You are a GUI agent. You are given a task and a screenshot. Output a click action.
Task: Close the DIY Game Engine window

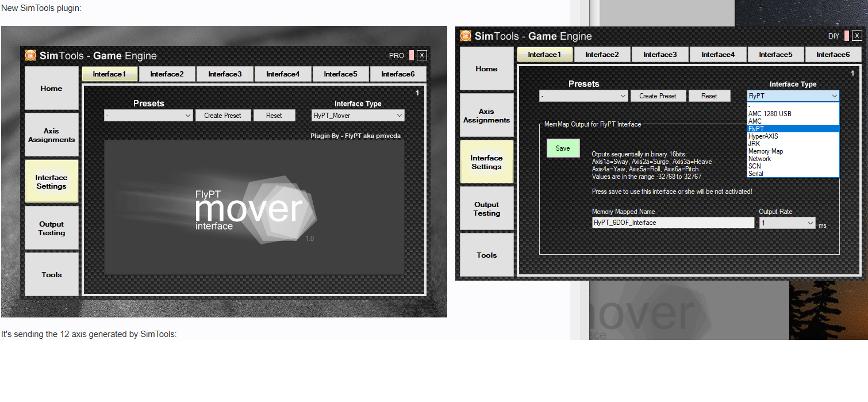coord(857,36)
